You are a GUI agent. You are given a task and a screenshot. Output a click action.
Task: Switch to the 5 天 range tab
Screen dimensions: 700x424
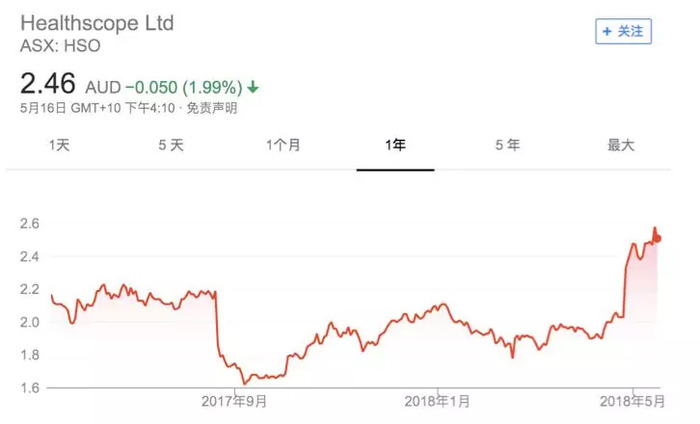click(171, 145)
